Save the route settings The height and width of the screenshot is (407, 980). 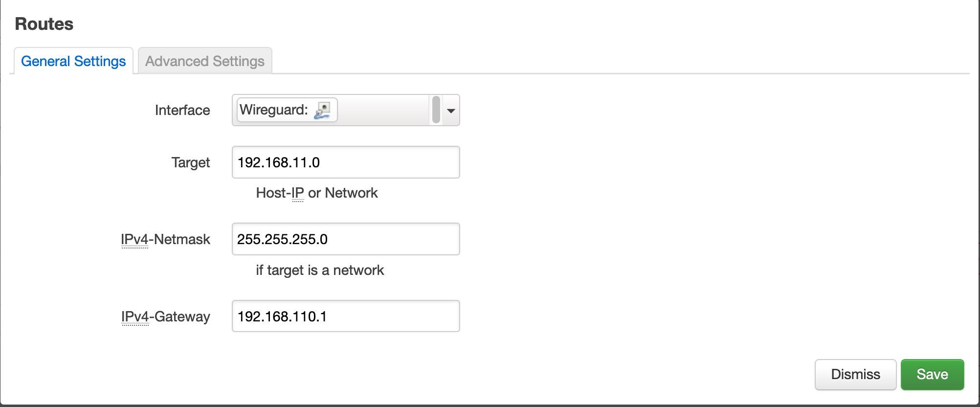932,374
